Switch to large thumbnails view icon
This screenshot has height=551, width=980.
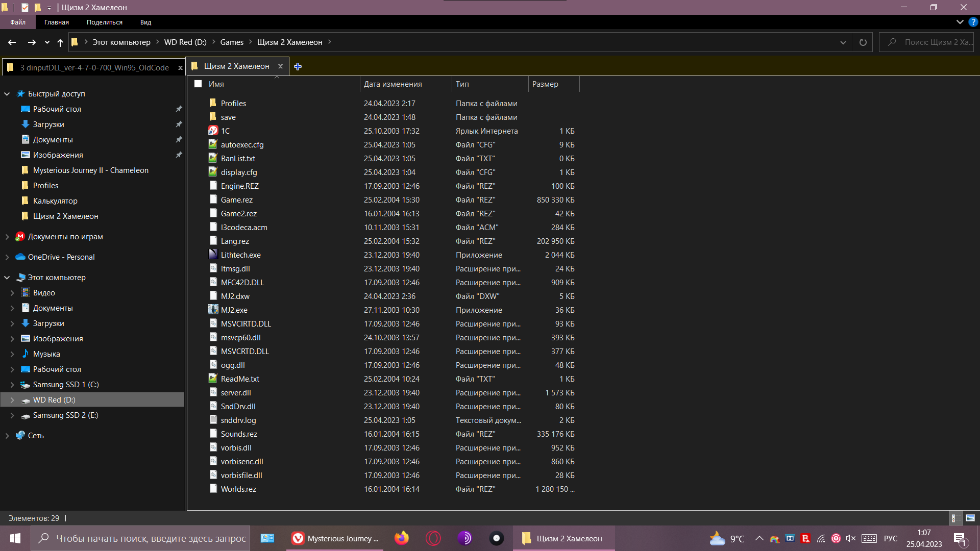coord(970,518)
